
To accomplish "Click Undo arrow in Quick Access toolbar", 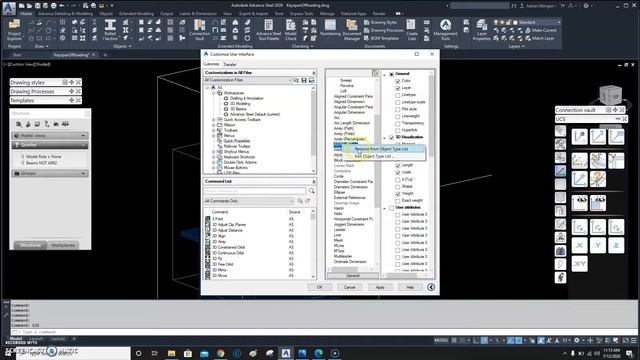I will pyautogui.click(x=62, y=6).
